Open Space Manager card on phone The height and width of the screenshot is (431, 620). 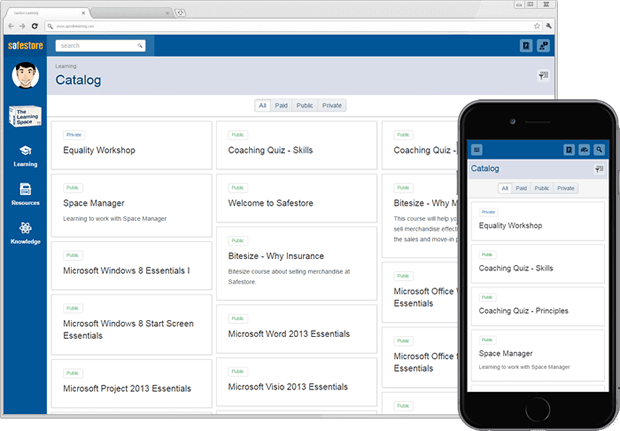point(538,355)
